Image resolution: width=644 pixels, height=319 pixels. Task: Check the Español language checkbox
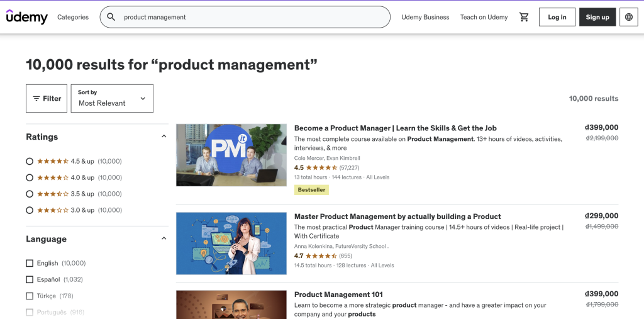(30, 279)
